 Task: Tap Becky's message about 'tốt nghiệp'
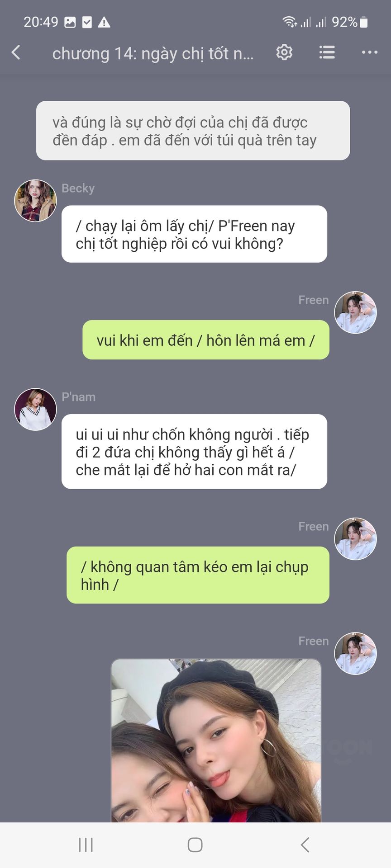[x=194, y=234]
